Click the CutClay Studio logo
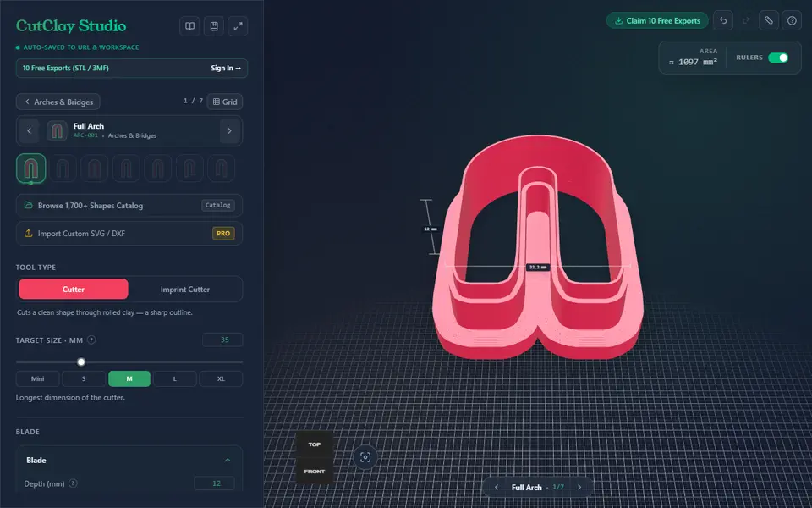Viewport: 812px width, 508px height. pyautogui.click(x=71, y=26)
